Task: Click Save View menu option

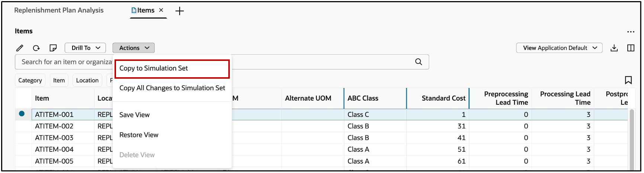Action: [x=135, y=115]
